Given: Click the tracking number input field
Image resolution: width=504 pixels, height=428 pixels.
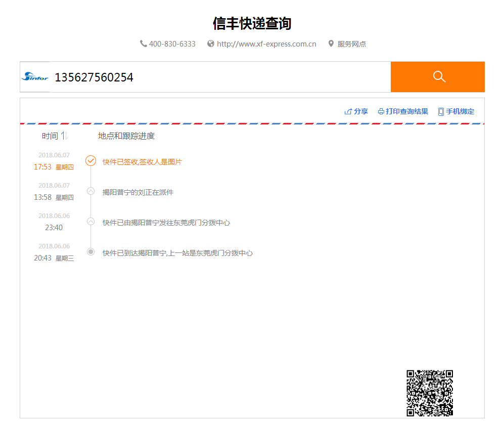Looking at the screenshot, I should pyautogui.click(x=220, y=77).
